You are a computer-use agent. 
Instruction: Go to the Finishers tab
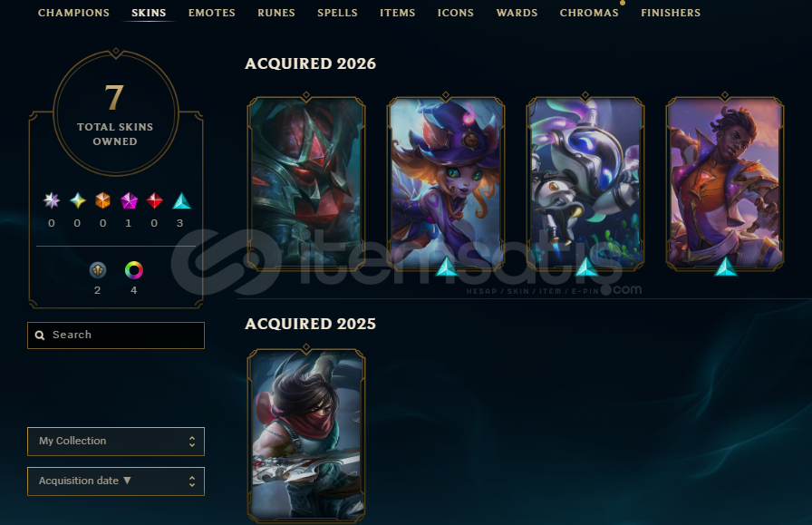coord(671,13)
